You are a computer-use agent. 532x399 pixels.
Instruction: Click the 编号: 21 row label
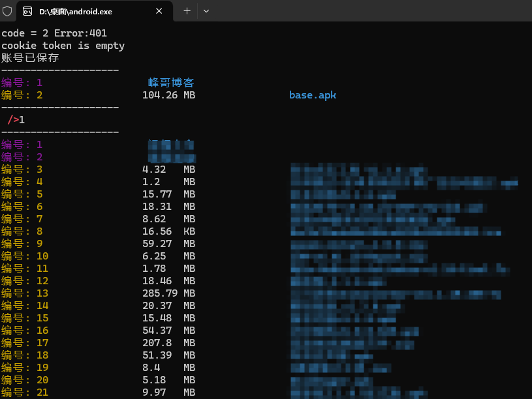(x=25, y=392)
